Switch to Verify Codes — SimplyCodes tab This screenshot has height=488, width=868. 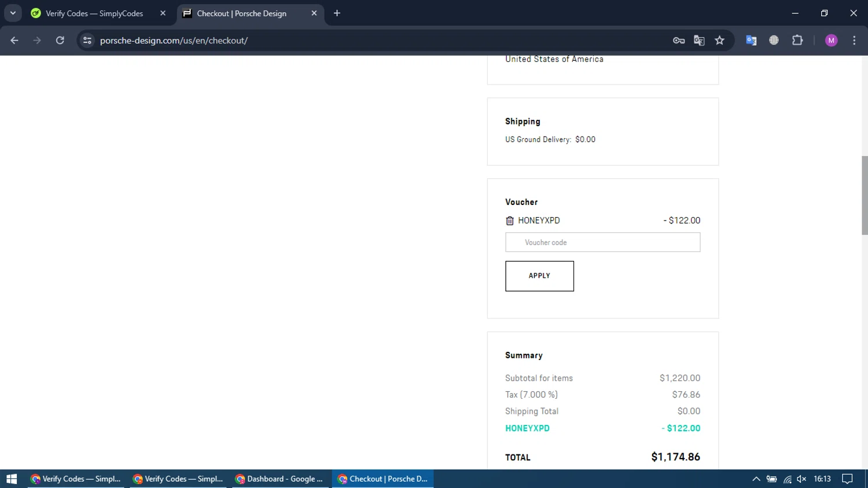(94, 13)
